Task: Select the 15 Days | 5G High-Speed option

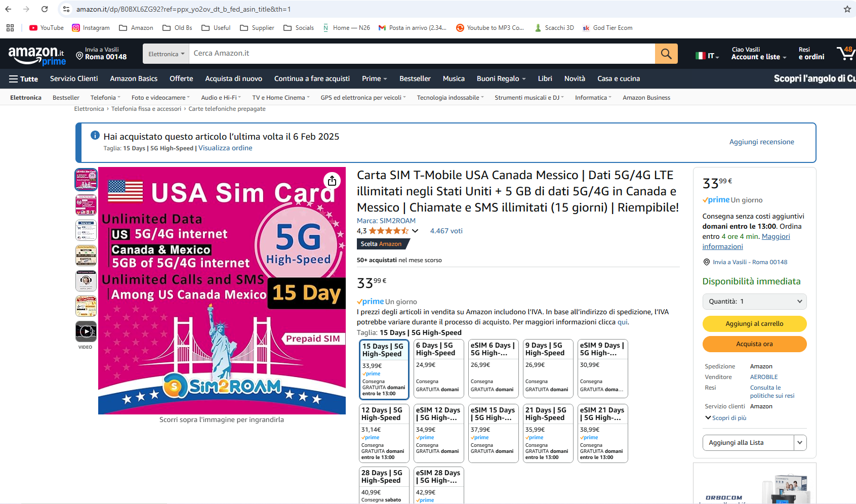Action: point(384,370)
